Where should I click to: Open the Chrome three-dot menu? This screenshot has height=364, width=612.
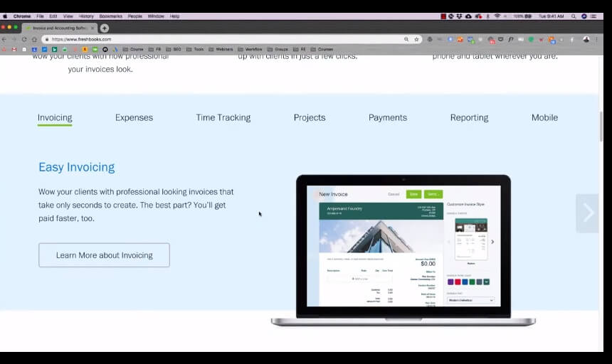point(596,39)
